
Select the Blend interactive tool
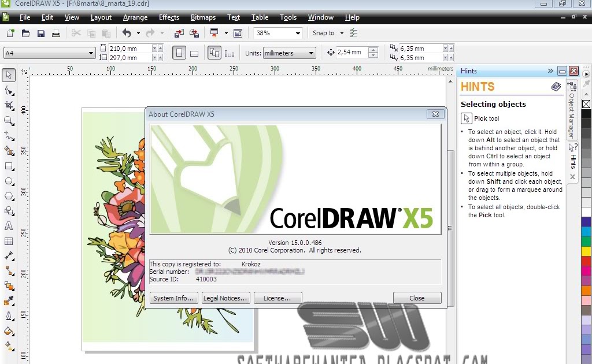[x=9, y=286]
